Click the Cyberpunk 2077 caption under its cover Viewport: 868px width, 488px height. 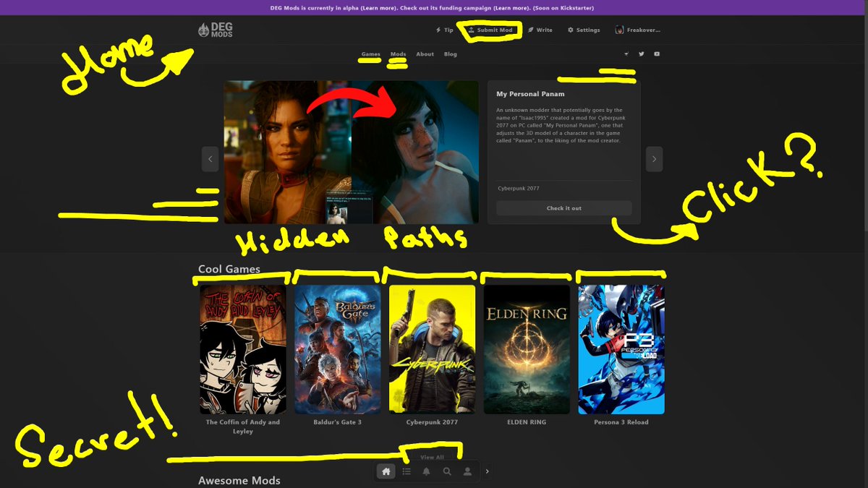432,422
